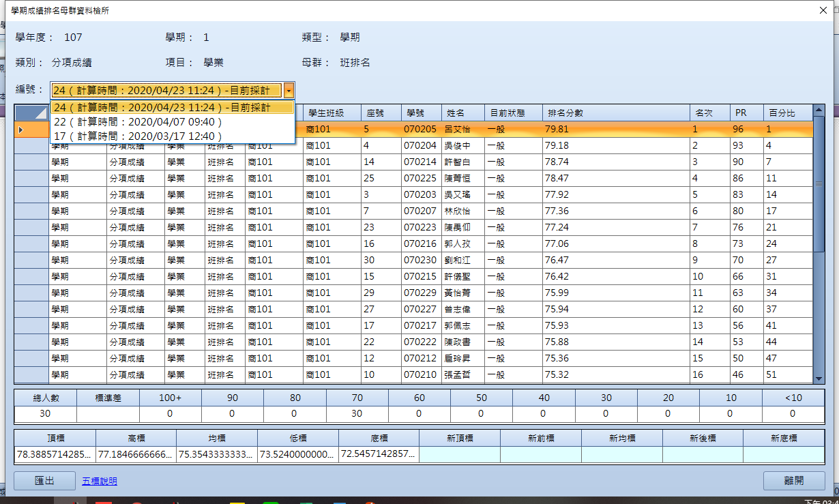The image size is (839, 504).
Task: Sort by the PR column header
Action: (x=746, y=113)
